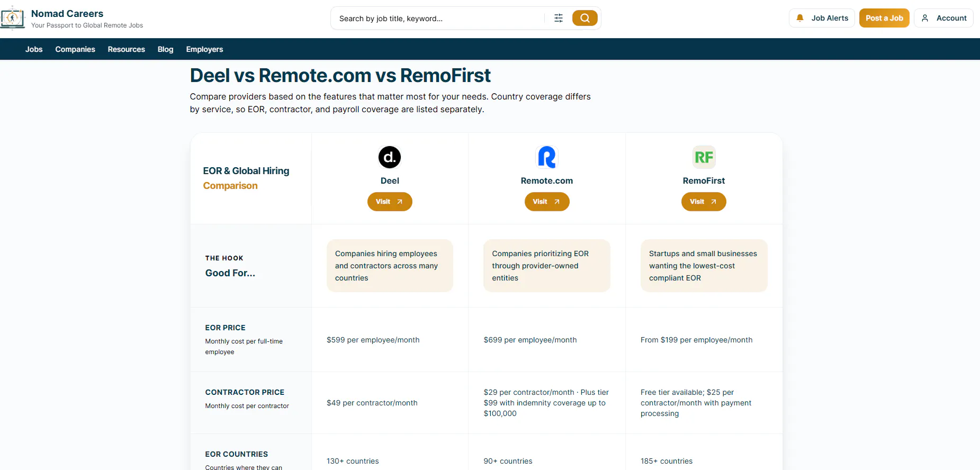This screenshot has width=980, height=470.
Task: Visit the Deel provider site
Action: [390, 202]
